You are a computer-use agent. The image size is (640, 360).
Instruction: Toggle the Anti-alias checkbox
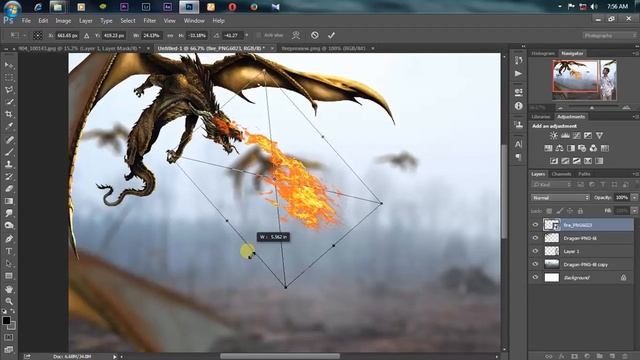[x=259, y=36]
